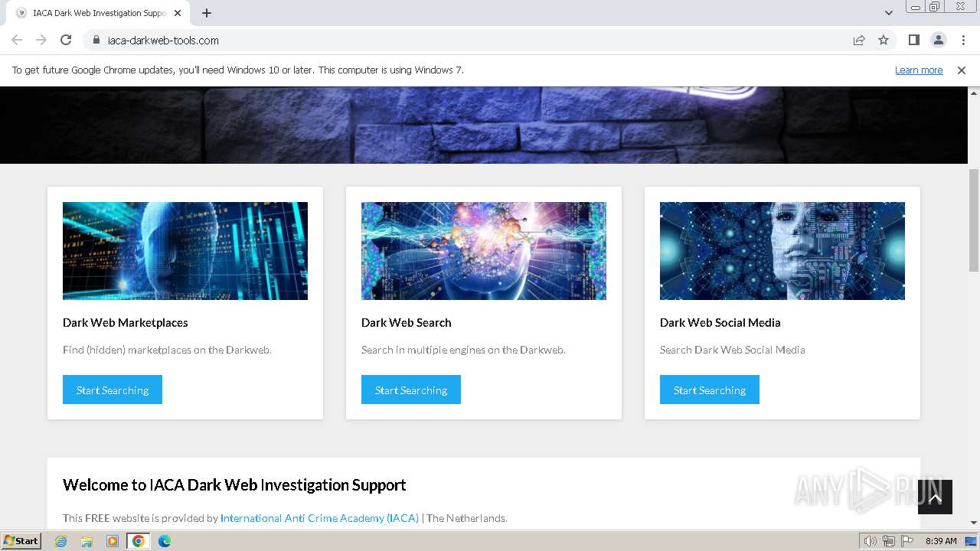Open the 8:39 AM clock
The height and width of the screenshot is (551, 980).
click(x=941, y=541)
